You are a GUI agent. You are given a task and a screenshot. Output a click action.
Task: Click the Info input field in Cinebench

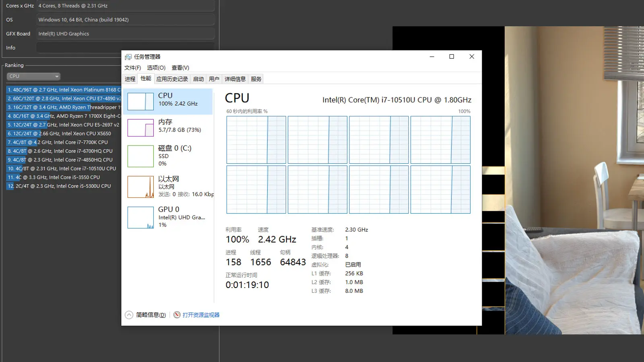(x=125, y=48)
